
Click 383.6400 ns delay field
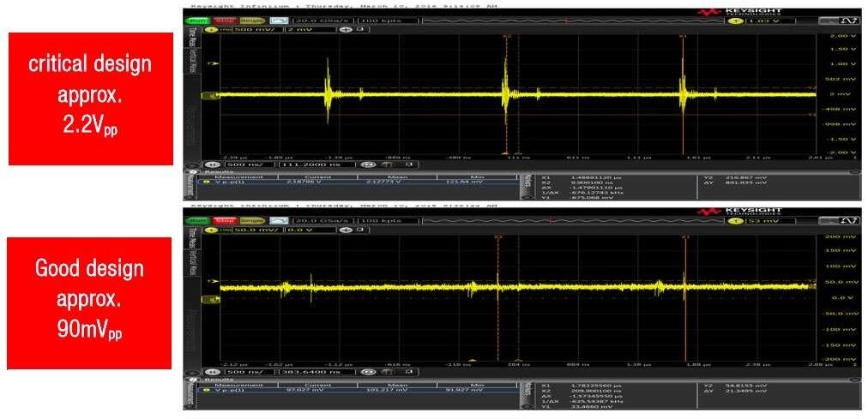316,372
